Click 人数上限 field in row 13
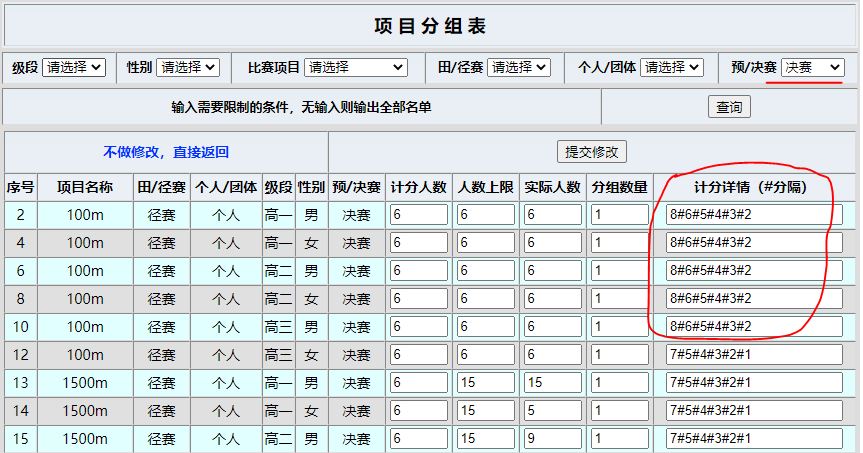The width and height of the screenshot is (863, 453). click(486, 383)
